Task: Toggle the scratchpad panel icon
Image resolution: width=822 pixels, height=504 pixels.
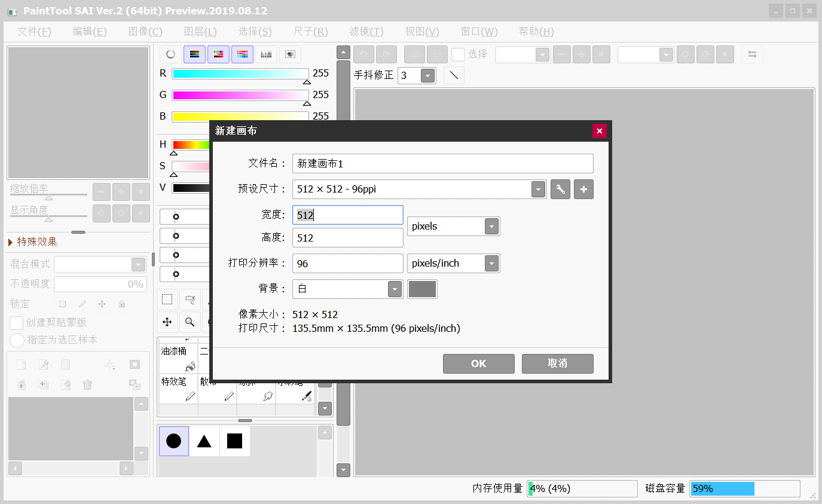Action: [290, 54]
